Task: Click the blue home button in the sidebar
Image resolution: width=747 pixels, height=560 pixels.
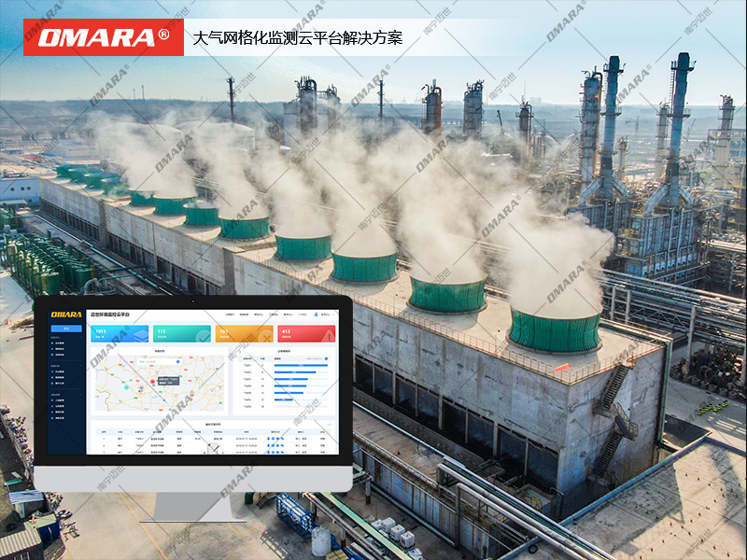Action: [x=65, y=329]
